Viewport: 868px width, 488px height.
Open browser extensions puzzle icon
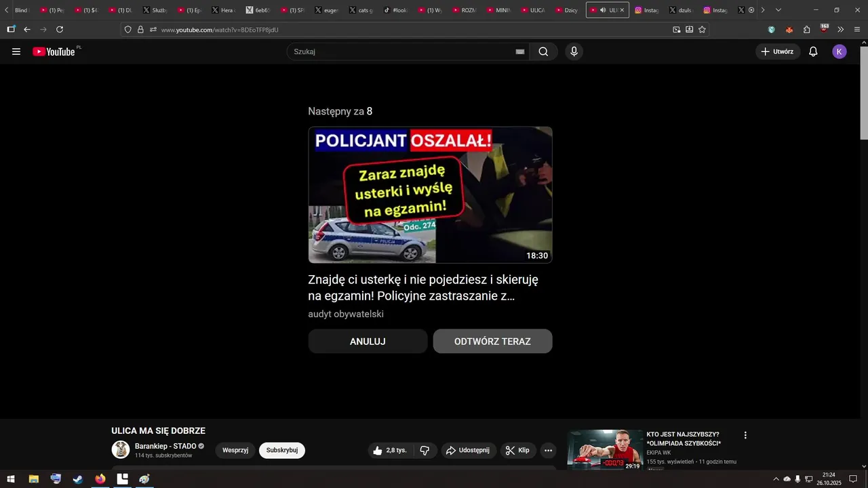pos(806,29)
